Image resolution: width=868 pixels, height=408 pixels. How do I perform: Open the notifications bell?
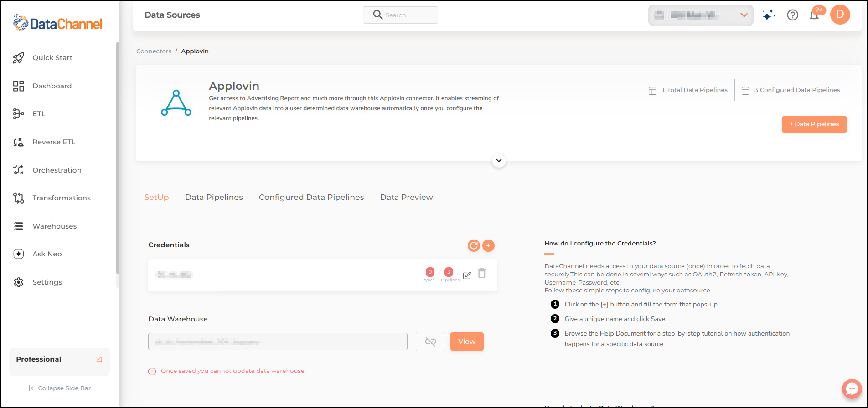[x=814, y=15]
